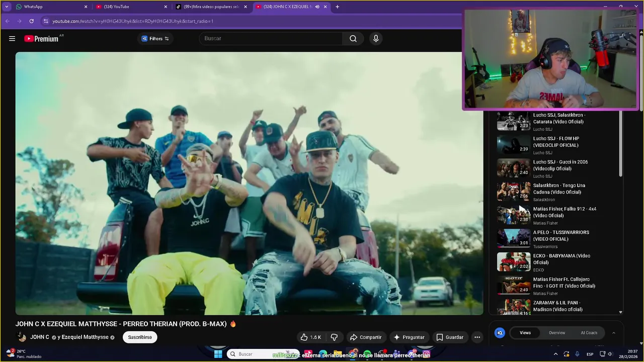The width and height of the screenshot is (644, 362).
Task: Open Gucci in 2006 video thumbnail
Action: pyautogui.click(x=514, y=168)
